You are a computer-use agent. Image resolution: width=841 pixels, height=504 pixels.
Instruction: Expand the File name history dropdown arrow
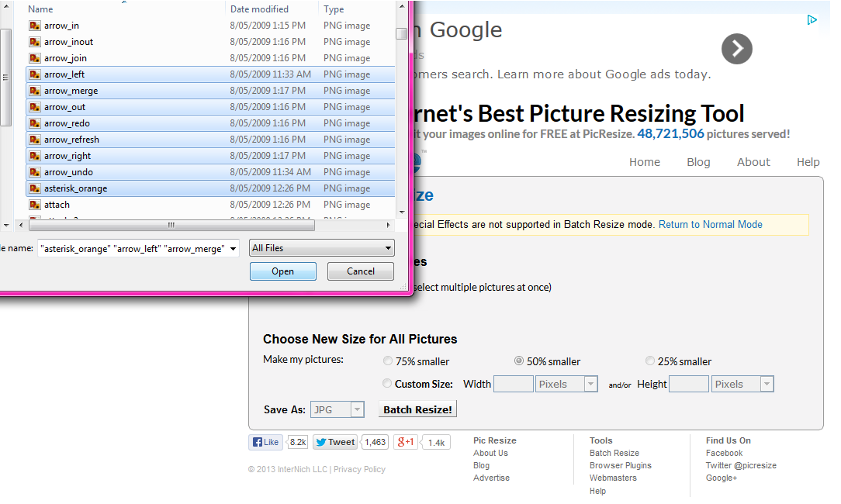tap(234, 249)
